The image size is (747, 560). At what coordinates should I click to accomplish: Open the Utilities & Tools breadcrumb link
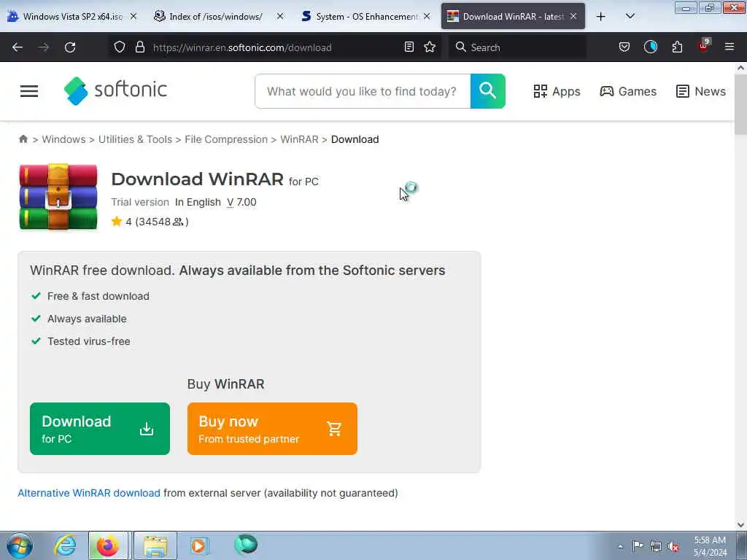click(x=135, y=139)
